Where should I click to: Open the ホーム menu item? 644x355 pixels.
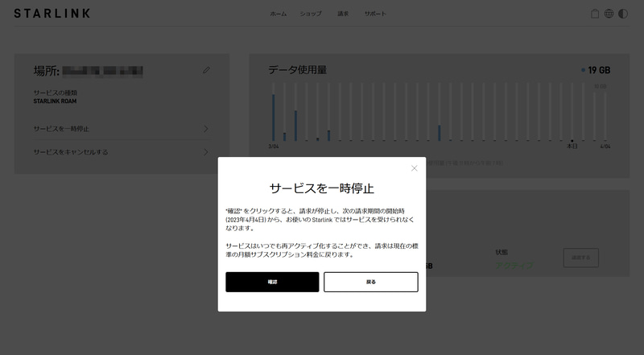278,14
